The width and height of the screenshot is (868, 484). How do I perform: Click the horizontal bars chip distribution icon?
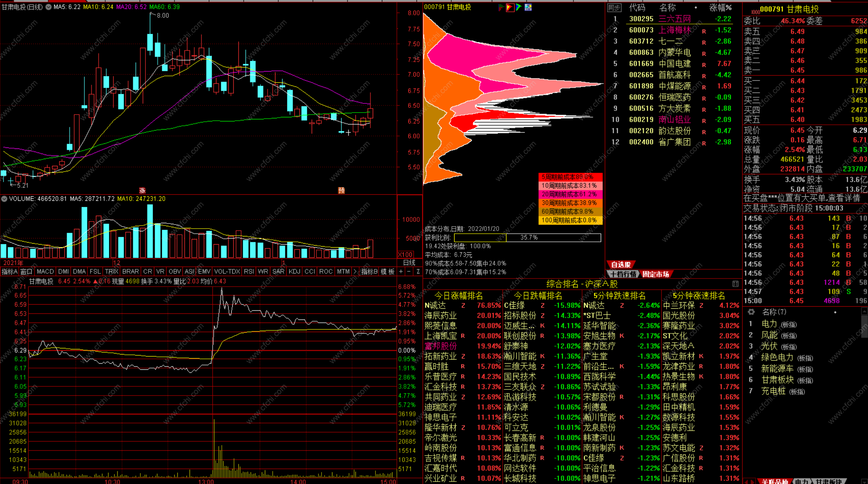(x=501, y=7)
